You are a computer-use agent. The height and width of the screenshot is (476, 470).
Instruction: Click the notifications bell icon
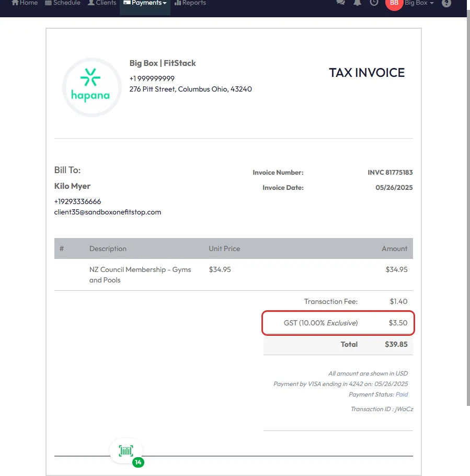[x=357, y=3]
